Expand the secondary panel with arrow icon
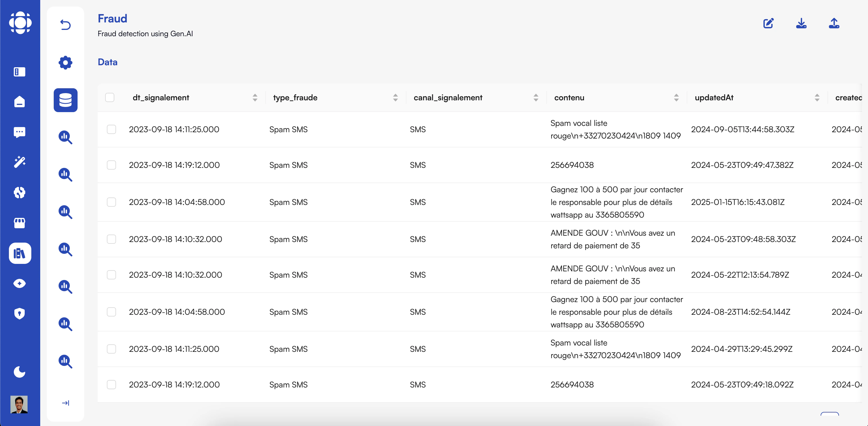868x426 pixels. coord(65,403)
